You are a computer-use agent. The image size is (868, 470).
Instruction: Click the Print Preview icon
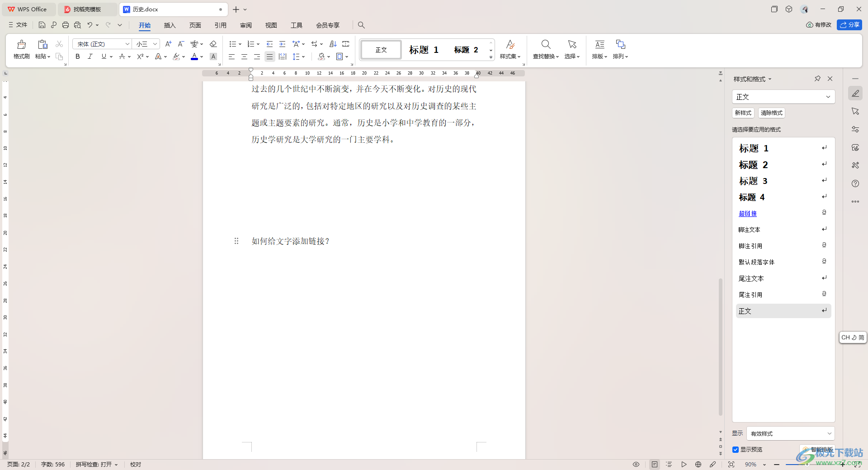point(77,25)
